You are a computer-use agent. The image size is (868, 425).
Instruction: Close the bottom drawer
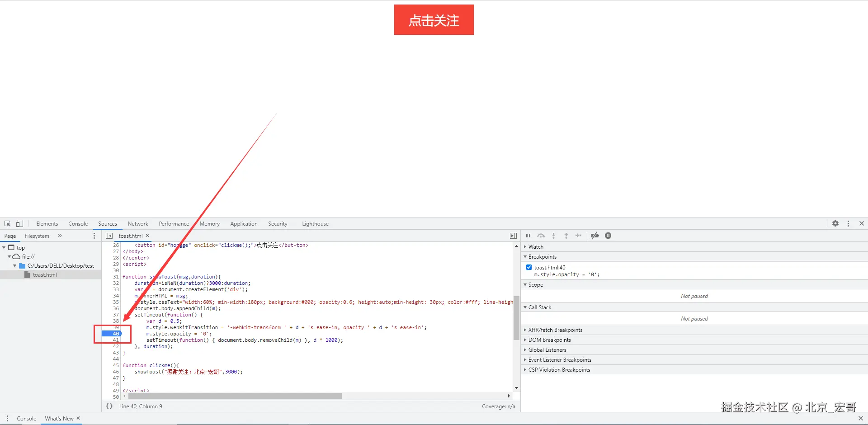(x=860, y=419)
